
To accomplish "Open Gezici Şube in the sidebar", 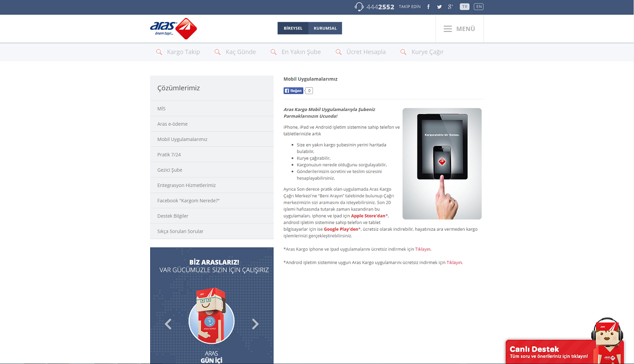I will [x=212, y=170].
